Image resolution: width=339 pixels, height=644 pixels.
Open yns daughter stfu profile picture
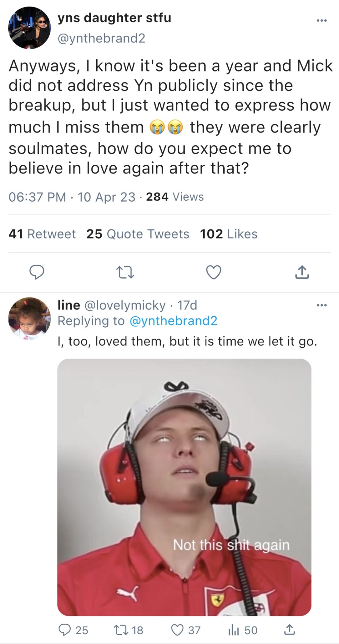coord(29,28)
